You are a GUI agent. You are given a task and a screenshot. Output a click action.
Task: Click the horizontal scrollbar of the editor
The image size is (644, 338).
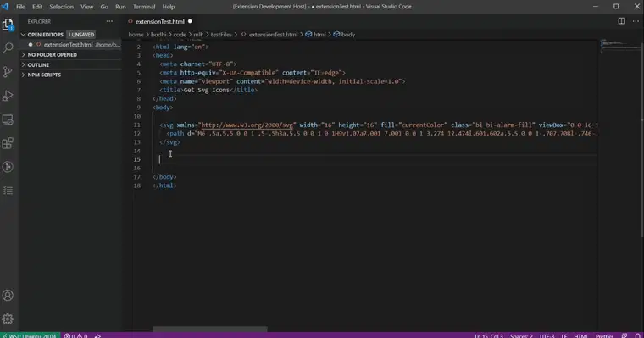point(210,329)
